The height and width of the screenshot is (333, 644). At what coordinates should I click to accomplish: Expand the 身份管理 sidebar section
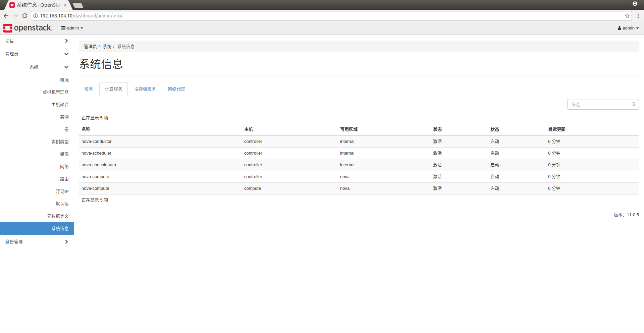click(x=37, y=242)
